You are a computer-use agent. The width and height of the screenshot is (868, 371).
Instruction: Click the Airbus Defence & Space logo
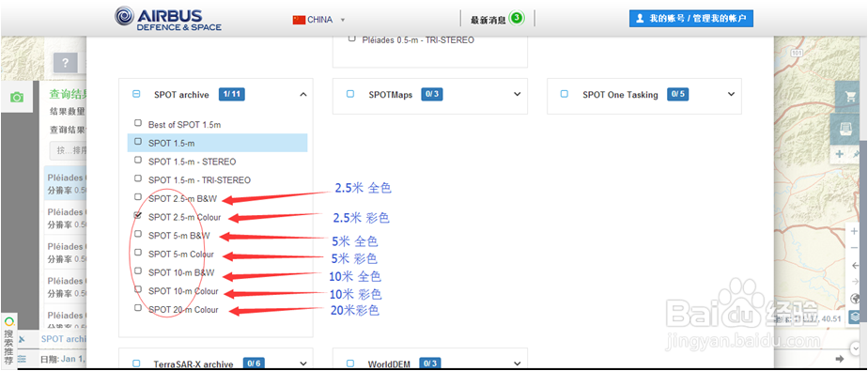pos(168,19)
